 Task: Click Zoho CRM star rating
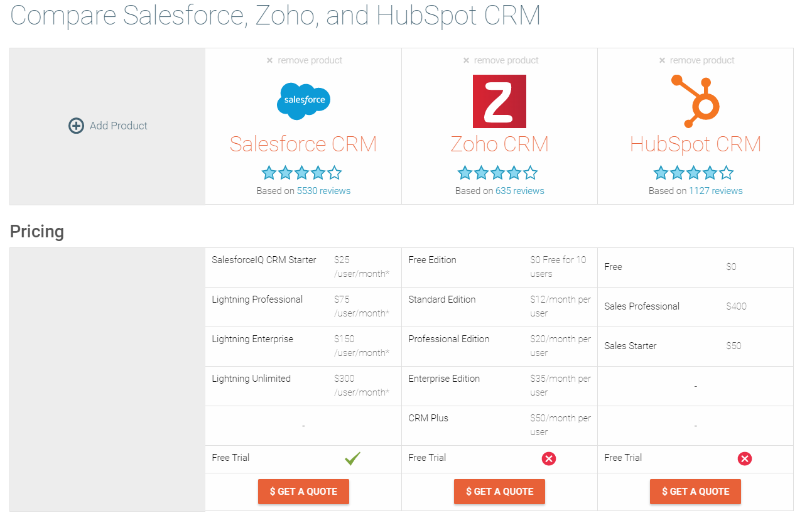[x=498, y=173]
